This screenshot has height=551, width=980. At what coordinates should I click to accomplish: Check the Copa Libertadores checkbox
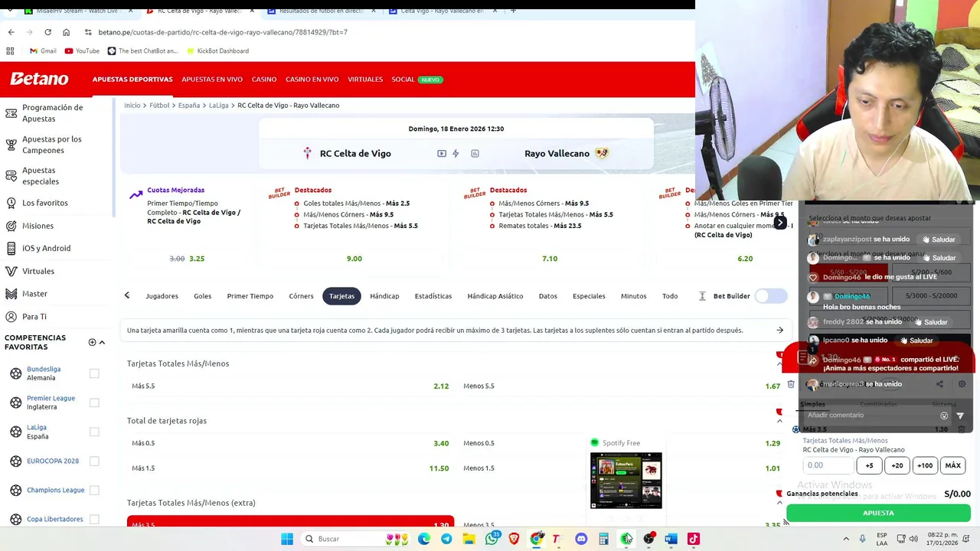94,519
